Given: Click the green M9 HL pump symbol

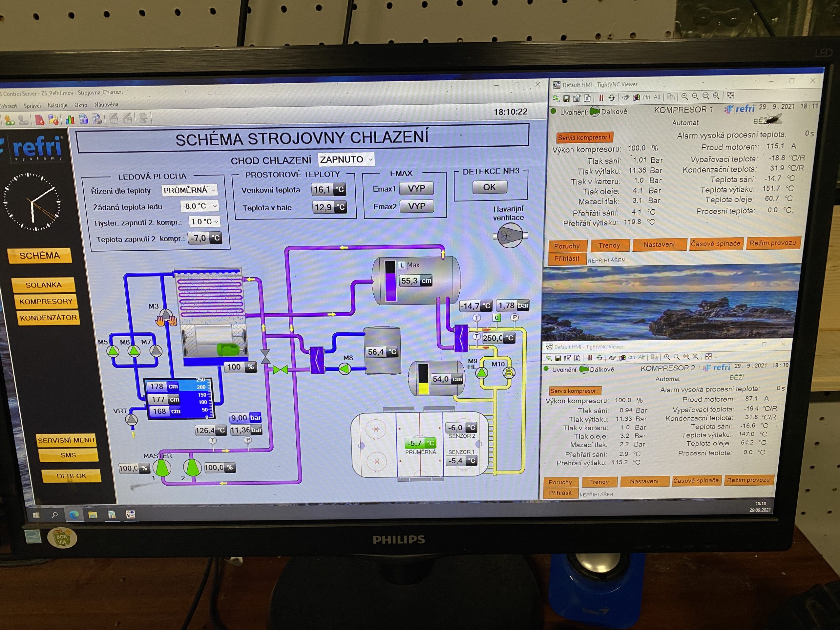Looking at the screenshot, I should click(481, 373).
